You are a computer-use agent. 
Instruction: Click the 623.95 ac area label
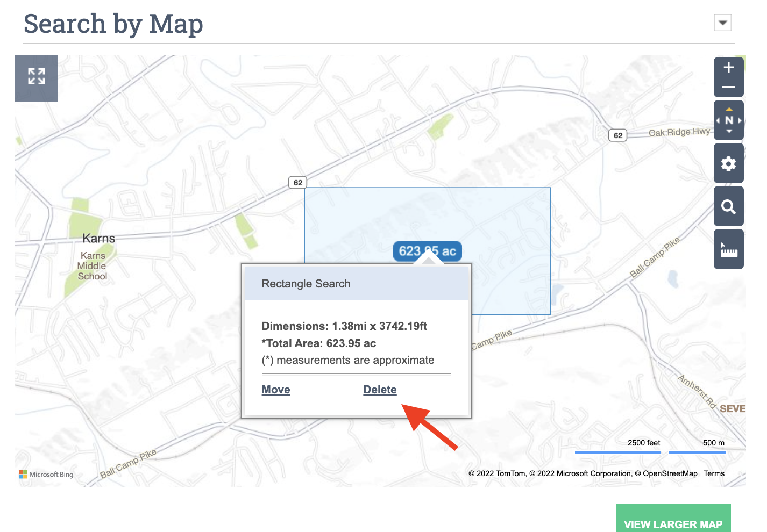point(427,251)
